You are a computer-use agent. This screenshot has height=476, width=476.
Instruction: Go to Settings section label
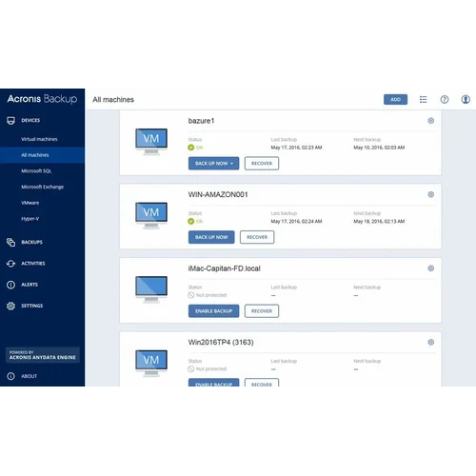click(x=32, y=306)
